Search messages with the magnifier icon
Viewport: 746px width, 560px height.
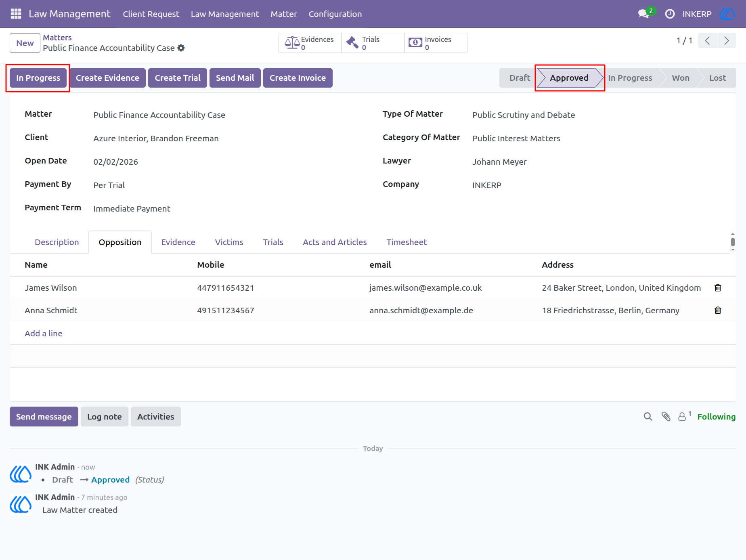click(648, 416)
